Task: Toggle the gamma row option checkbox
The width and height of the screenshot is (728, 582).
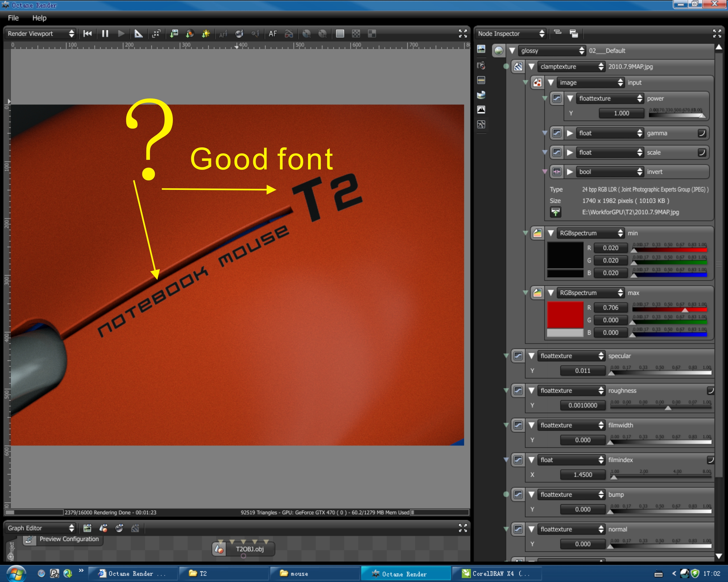Action: 702,133
